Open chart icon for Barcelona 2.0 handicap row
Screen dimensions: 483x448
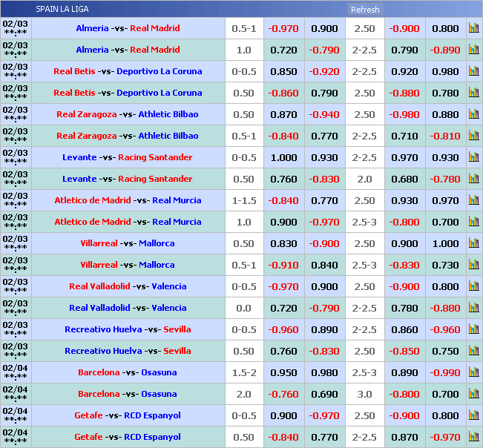point(473,394)
